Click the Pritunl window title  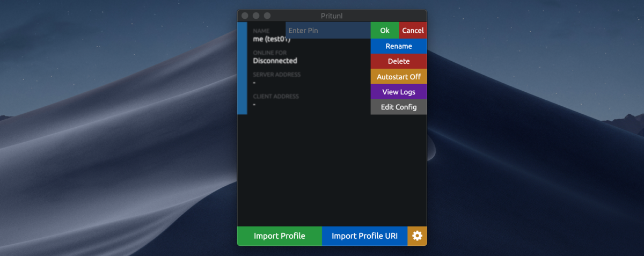point(332,16)
